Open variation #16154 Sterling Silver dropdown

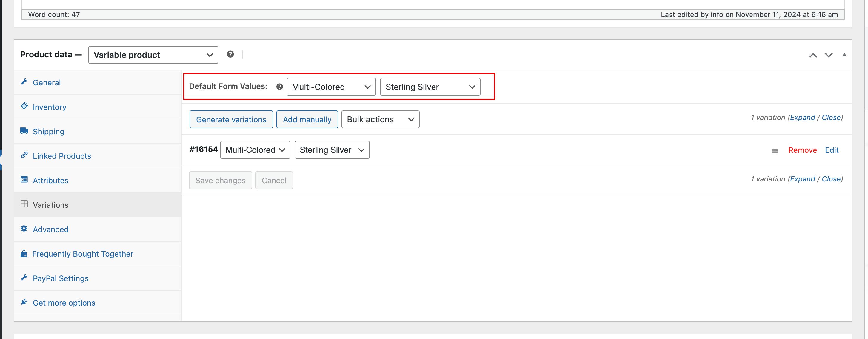click(x=332, y=150)
